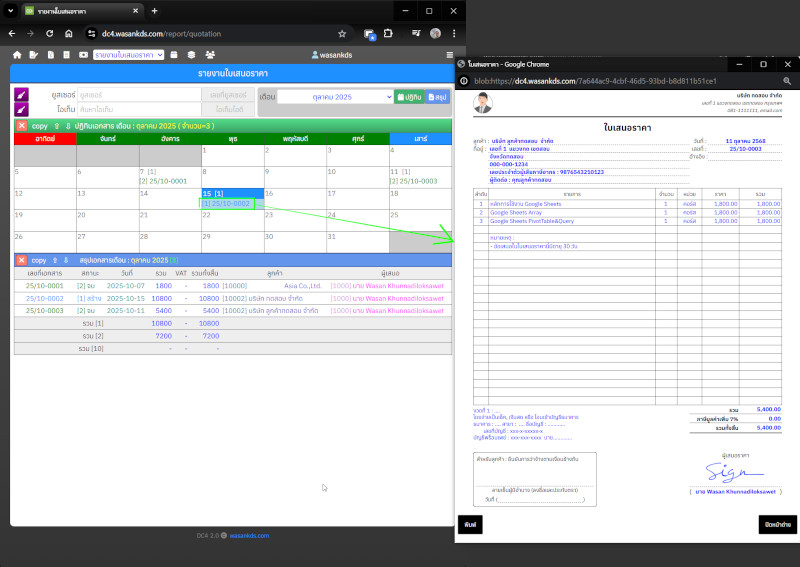Click the home icon in app toolbar
The height and width of the screenshot is (567, 800).
pyautogui.click(x=17, y=54)
